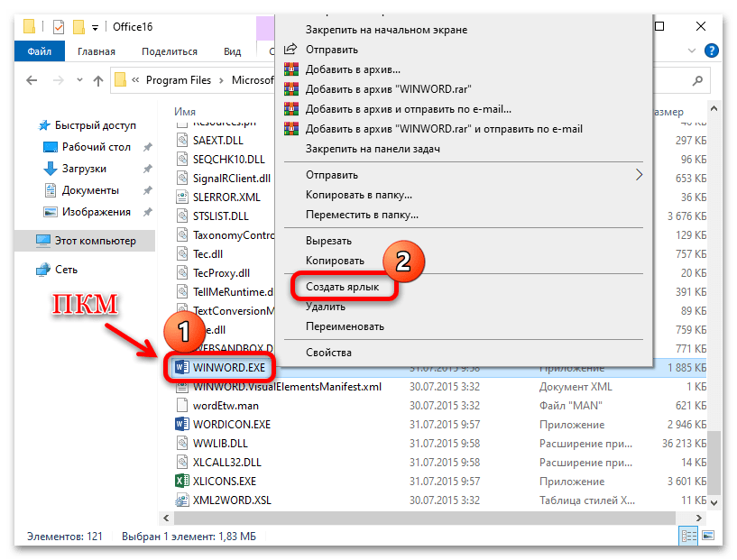Click the Back navigation arrow
This screenshot has width=737, height=560.
(x=32, y=80)
